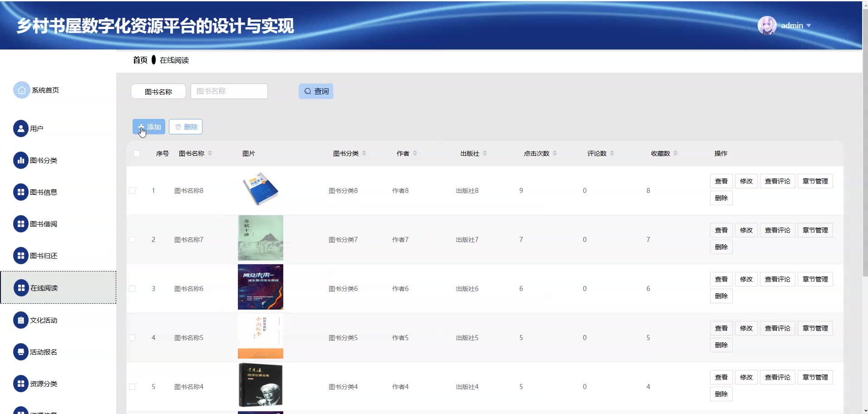Screen dimensions: 868x414
Task: Open 图书分类 via its bar-chart icon
Action: click(x=21, y=160)
